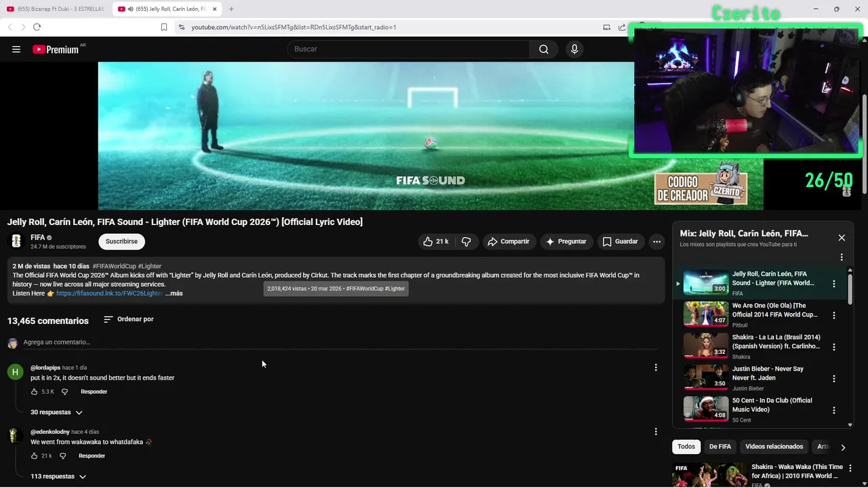Open Mix playlist options menu

coord(842,258)
